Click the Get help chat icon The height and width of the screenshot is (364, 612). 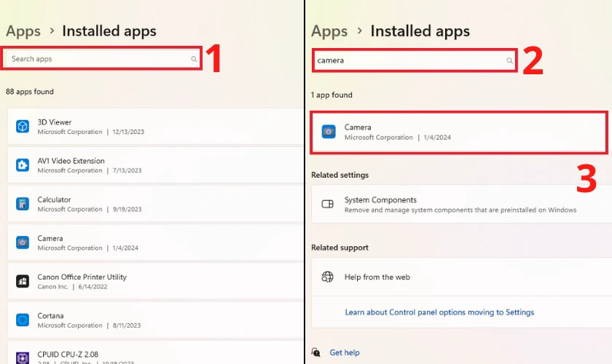coord(315,352)
